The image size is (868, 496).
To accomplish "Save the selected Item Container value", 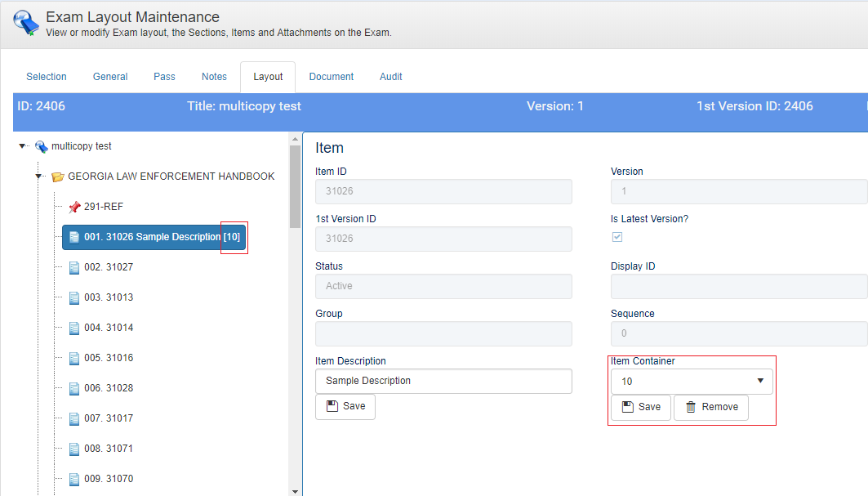I will click(641, 407).
